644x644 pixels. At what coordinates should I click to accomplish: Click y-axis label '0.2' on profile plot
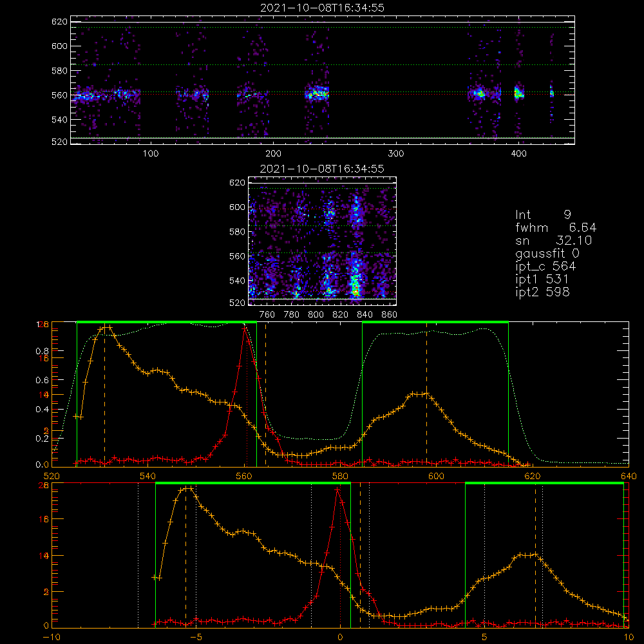click(41, 438)
